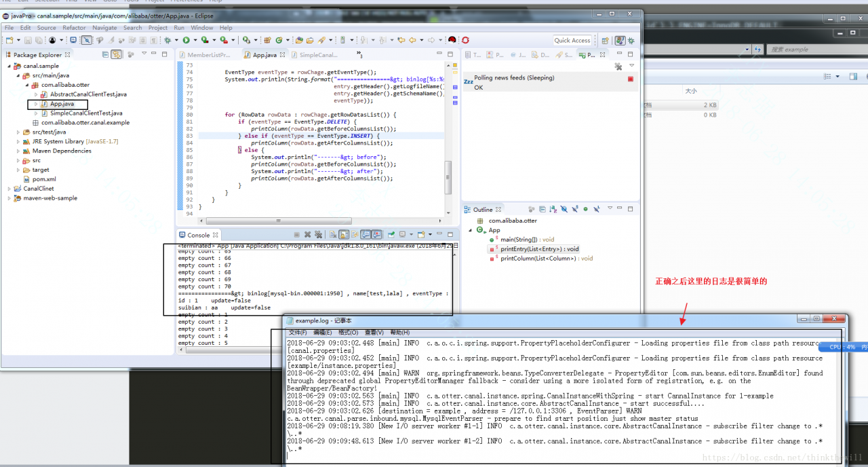Screen dimensions: 868x467
Task: Click the Clear Console icon
Action: click(333, 235)
